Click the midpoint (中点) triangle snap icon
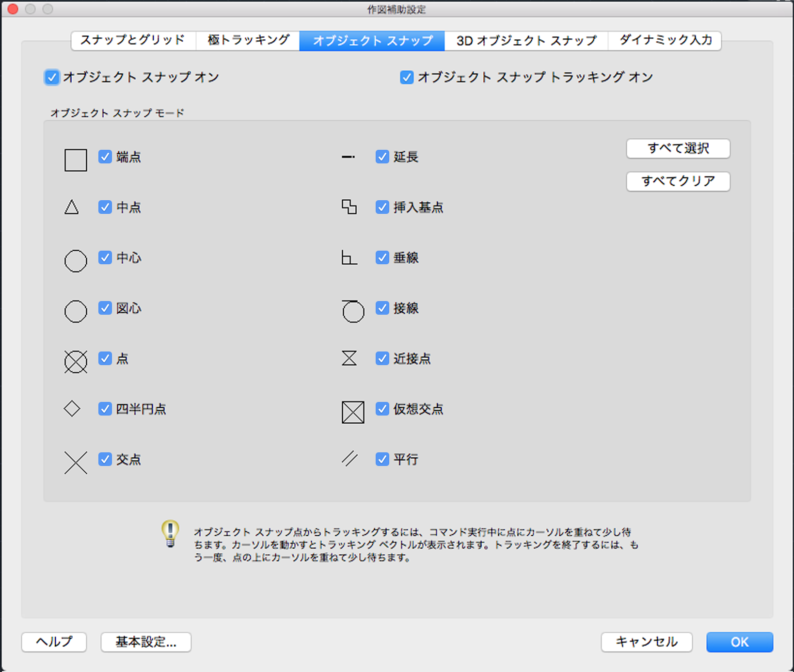Viewport: 794px width, 672px height. click(72, 208)
